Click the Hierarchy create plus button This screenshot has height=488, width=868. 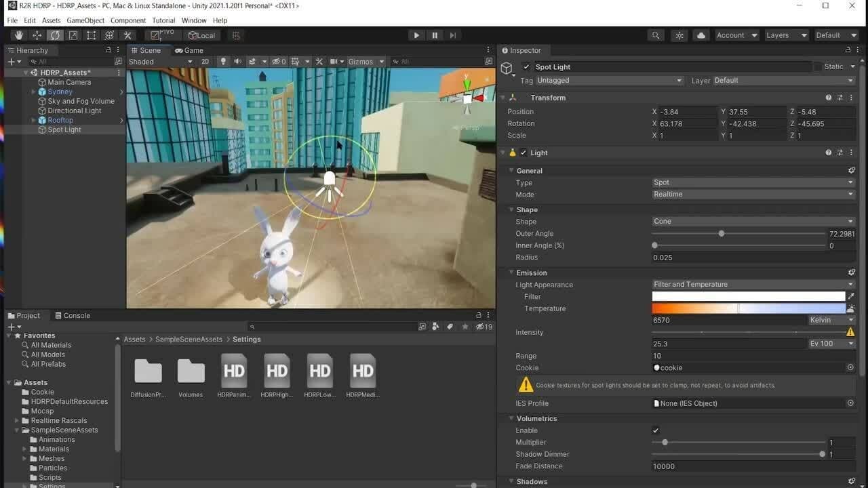click(14, 62)
